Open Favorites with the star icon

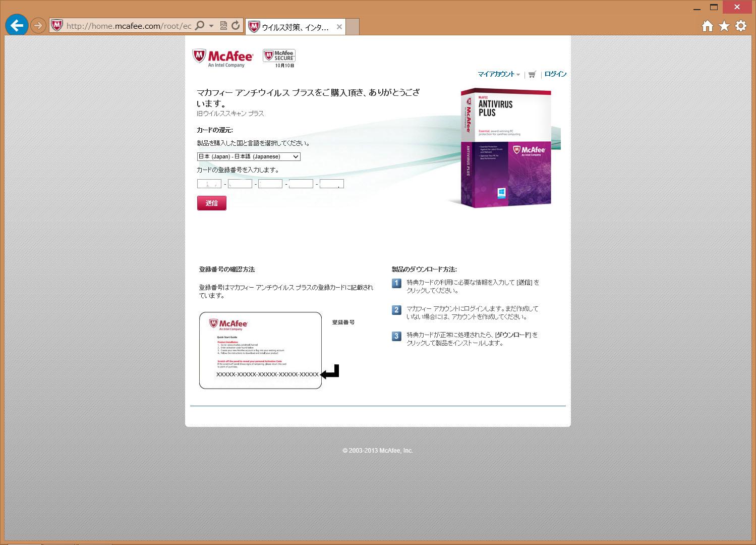click(x=724, y=26)
